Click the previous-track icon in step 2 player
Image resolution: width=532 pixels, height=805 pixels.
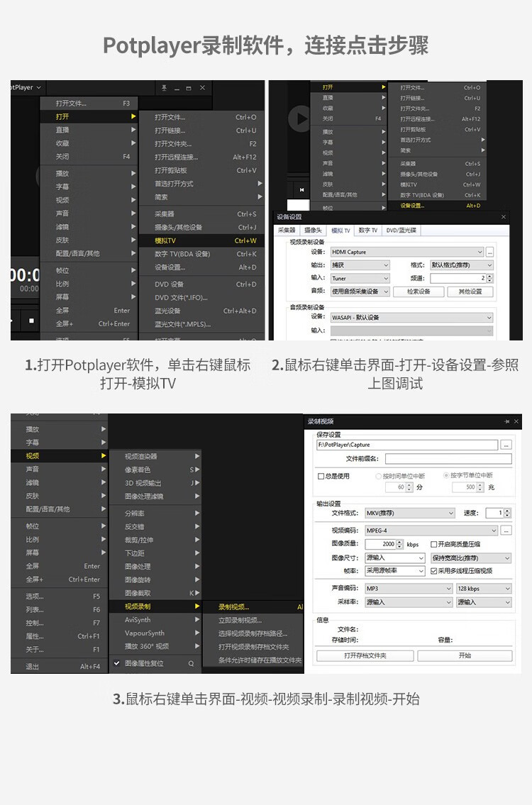click(301, 190)
